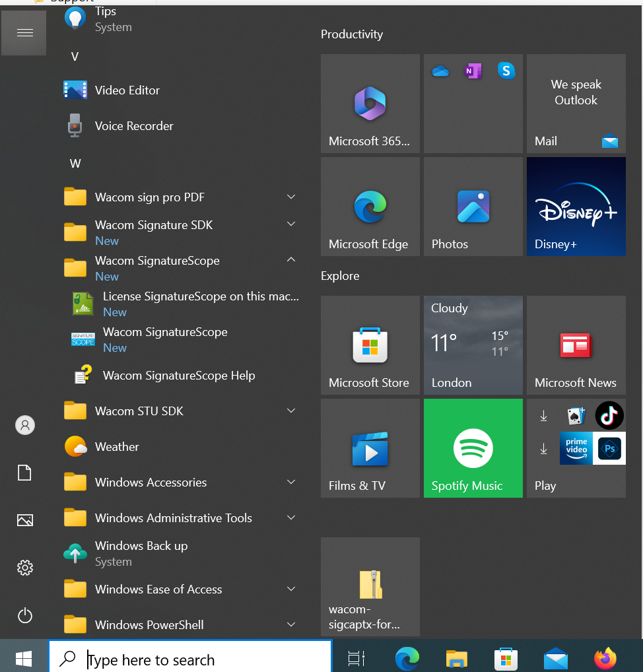Launch Spotify Music tile
This screenshot has height=672, width=643.
point(473,448)
